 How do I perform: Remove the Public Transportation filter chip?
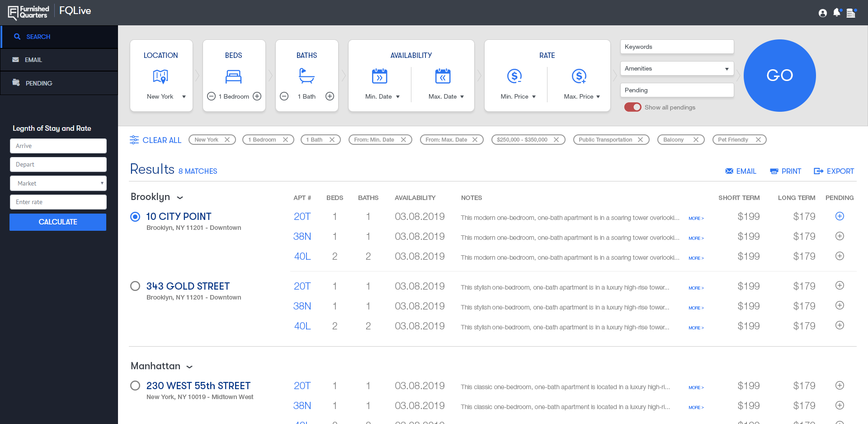[x=641, y=140]
